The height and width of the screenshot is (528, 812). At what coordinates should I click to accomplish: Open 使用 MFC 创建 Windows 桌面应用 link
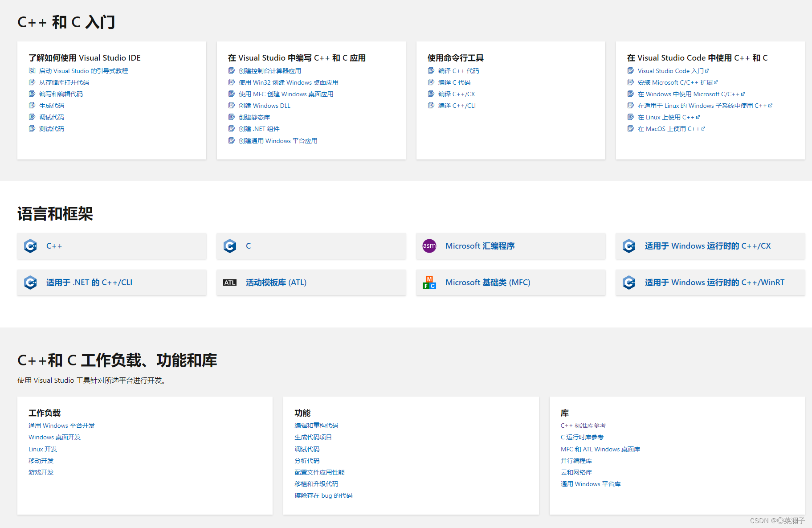click(x=286, y=94)
